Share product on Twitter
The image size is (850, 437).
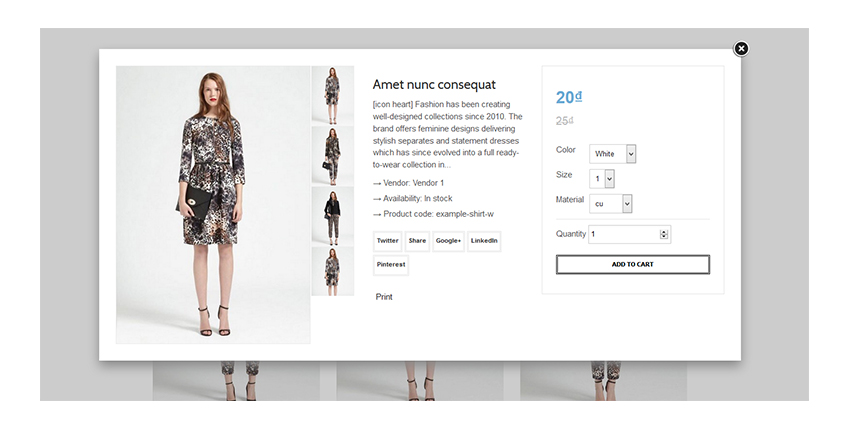tap(388, 241)
